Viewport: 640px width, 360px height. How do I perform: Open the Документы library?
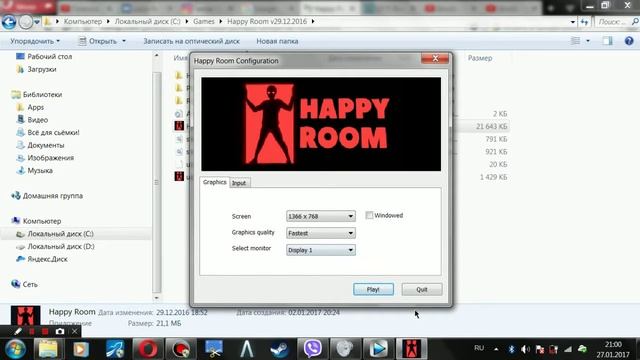coord(45,145)
